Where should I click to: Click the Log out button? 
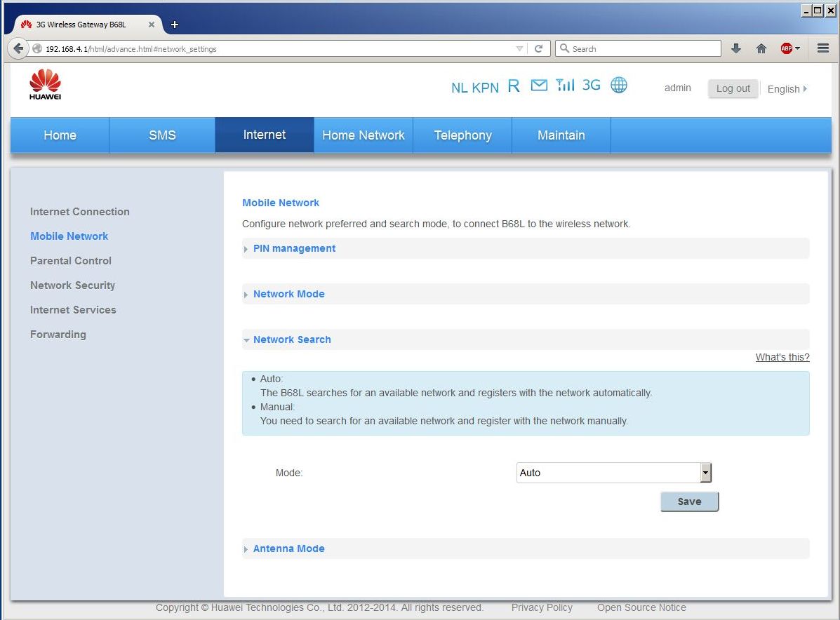click(x=733, y=88)
